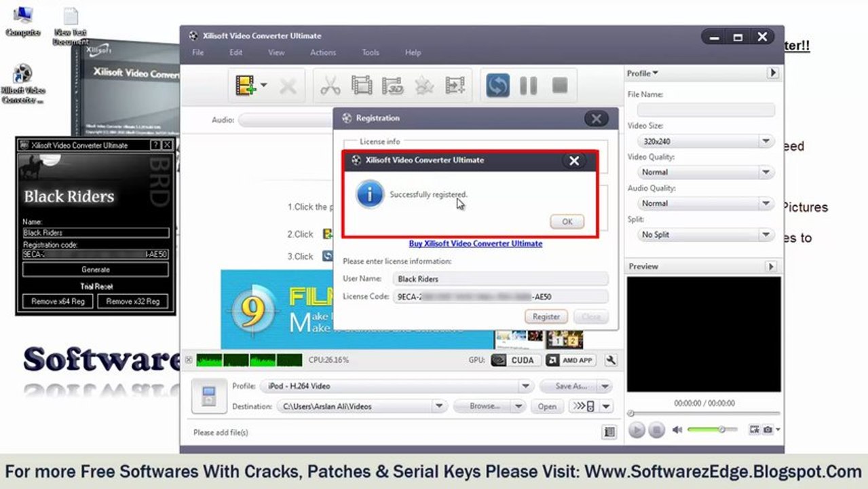The height and width of the screenshot is (489, 868).
Task: Open the Split No Split dropdown
Action: 706,234
